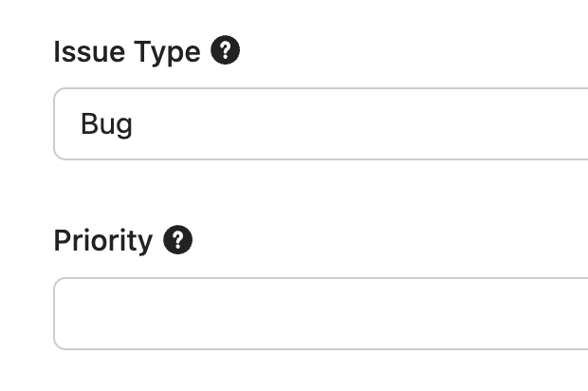The height and width of the screenshot is (391, 588).
Task: Change the Issue Type from Bug
Action: coord(321,123)
